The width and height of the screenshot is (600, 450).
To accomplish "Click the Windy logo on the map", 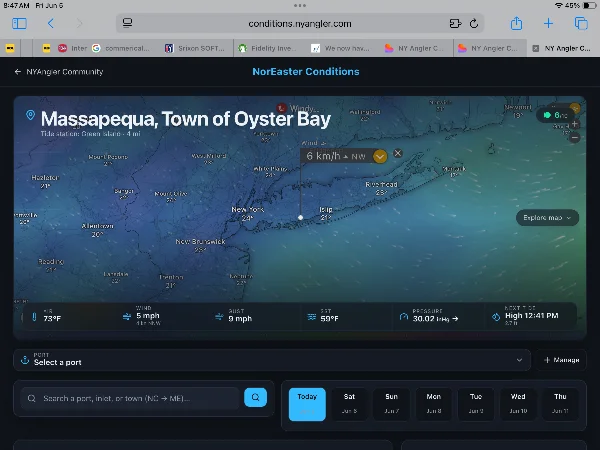I will click(x=282, y=108).
